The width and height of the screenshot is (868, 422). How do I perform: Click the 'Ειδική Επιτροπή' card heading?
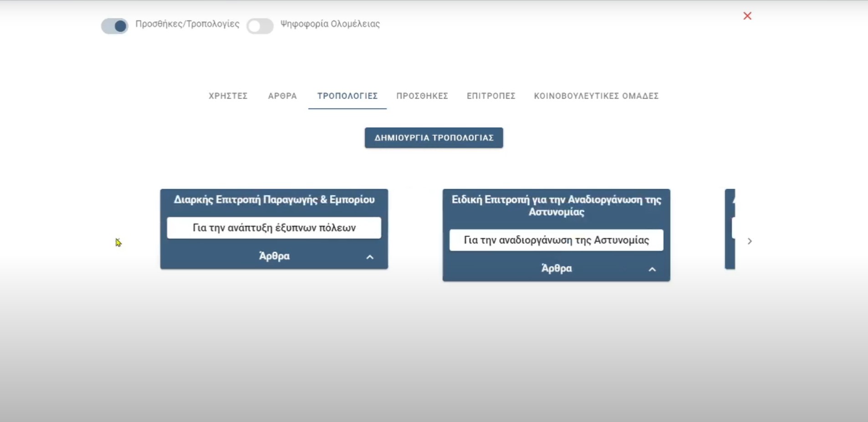pyautogui.click(x=556, y=205)
